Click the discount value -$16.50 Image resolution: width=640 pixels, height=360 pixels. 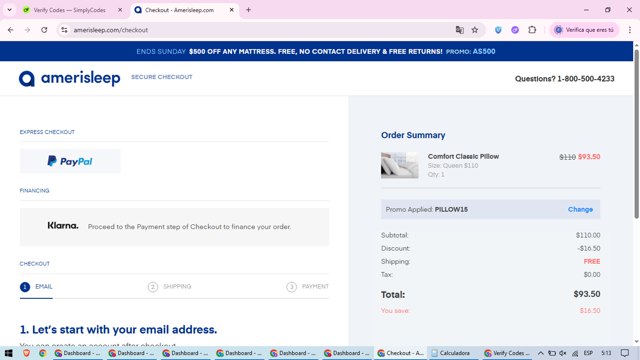(589, 248)
